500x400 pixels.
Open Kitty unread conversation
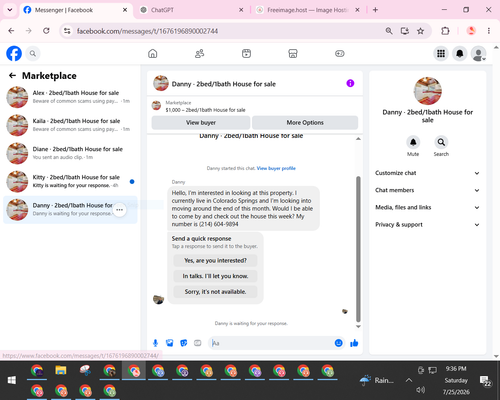(x=70, y=181)
